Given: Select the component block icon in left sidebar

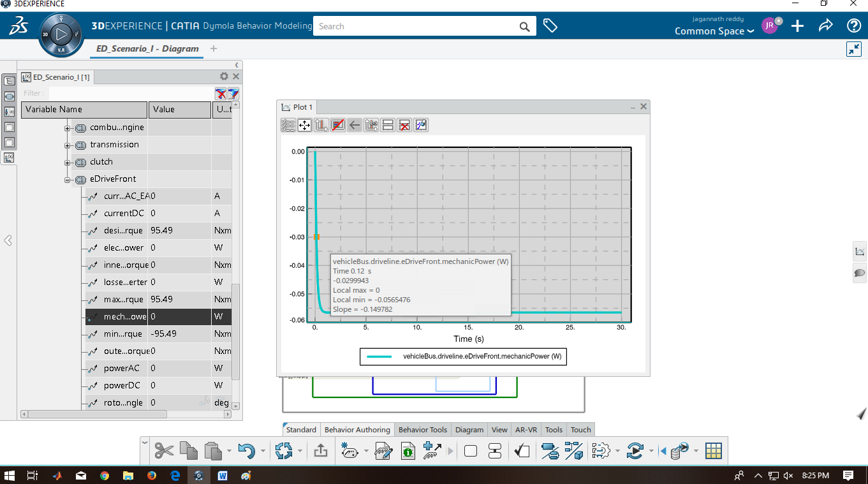Looking at the screenshot, I should [x=9, y=96].
